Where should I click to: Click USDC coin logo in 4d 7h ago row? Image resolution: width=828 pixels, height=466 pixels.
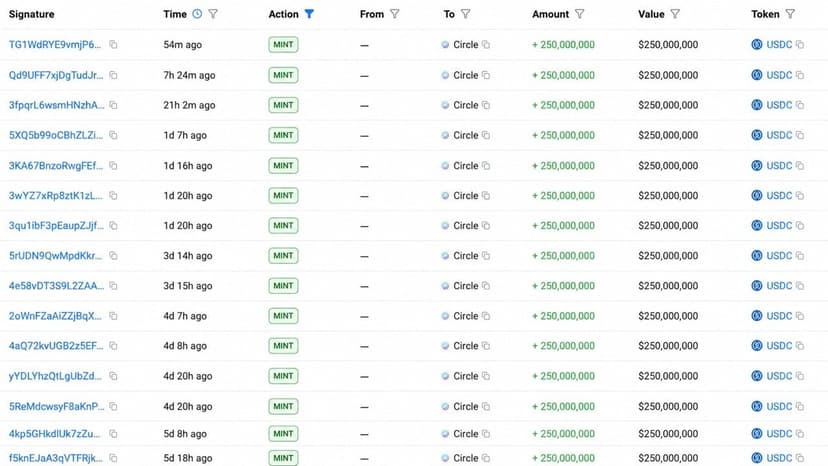pos(757,316)
